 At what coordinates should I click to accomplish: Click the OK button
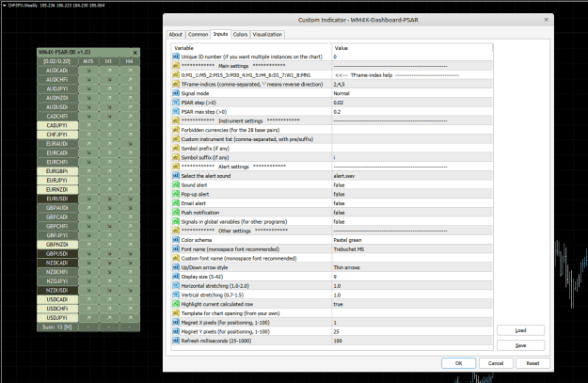(x=458, y=363)
